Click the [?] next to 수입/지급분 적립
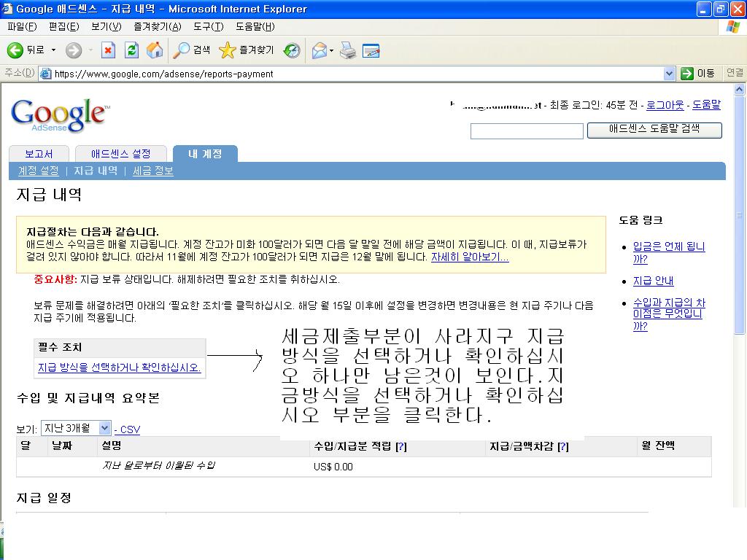Image resolution: width=747 pixels, height=560 pixels. pos(401,446)
